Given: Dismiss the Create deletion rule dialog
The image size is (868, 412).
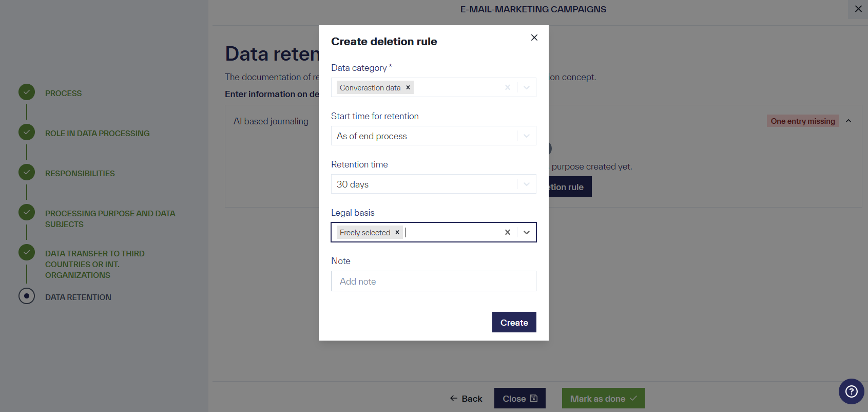Looking at the screenshot, I should pyautogui.click(x=534, y=38).
